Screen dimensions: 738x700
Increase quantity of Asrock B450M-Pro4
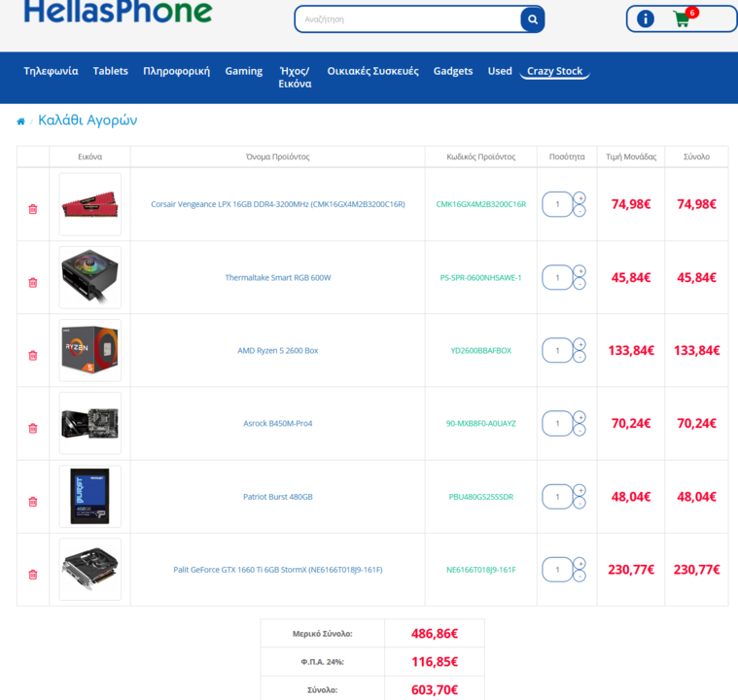[580, 417]
